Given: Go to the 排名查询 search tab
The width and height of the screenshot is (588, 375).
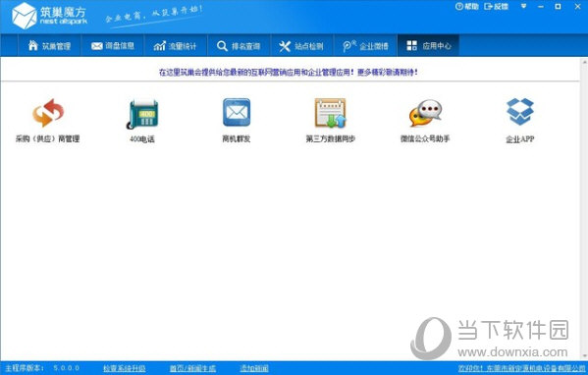Looking at the screenshot, I should [x=239, y=46].
